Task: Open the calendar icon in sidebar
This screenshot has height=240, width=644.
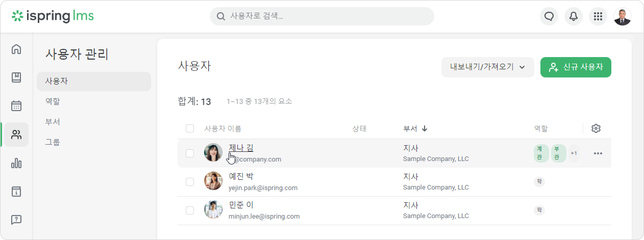Action: tap(16, 106)
